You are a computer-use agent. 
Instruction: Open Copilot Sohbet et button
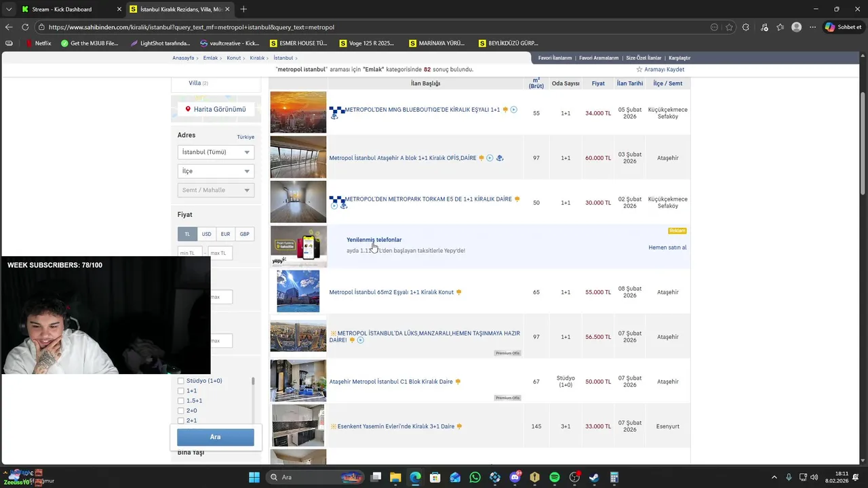844,27
